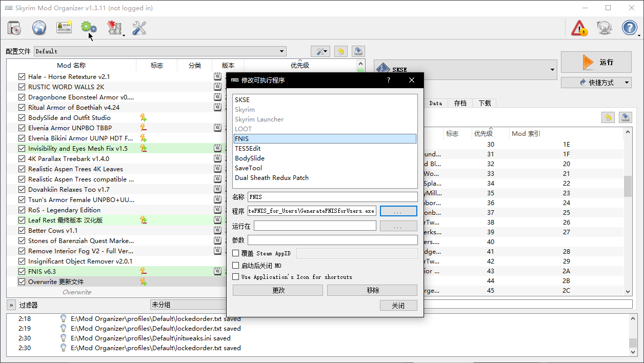
Task: Click the 关闭 button in dialog
Action: [x=398, y=305]
